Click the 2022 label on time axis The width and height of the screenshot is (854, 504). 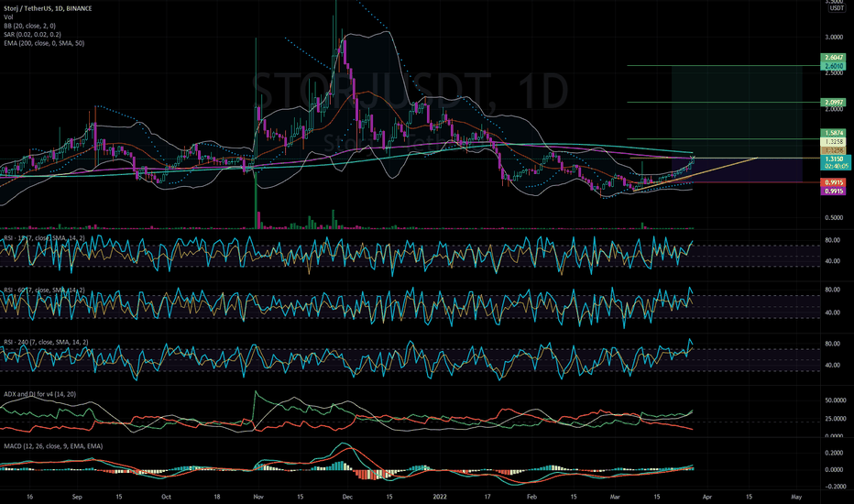(440, 497)
